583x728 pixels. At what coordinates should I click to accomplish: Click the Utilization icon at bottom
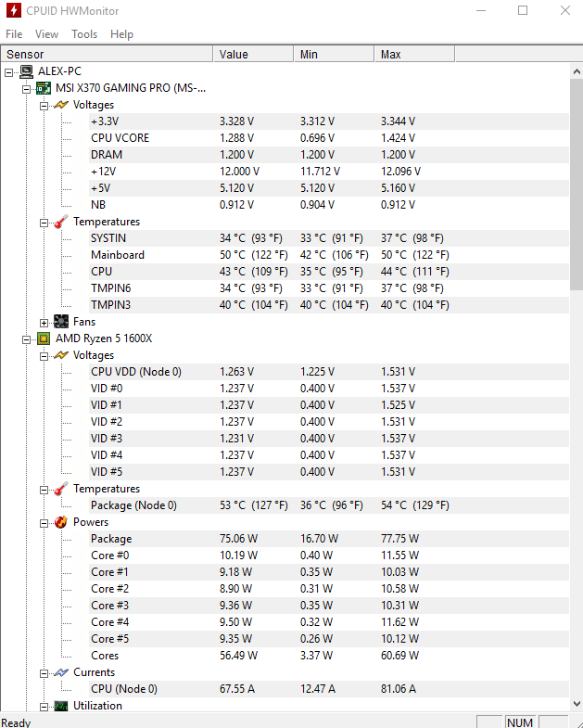coord(61,706)
